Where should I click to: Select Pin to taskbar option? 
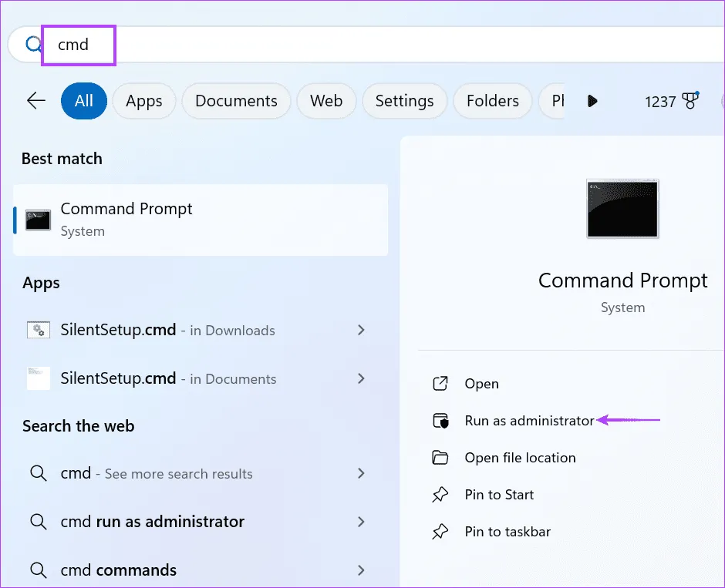pyautogui.click(x=507, y=532)
